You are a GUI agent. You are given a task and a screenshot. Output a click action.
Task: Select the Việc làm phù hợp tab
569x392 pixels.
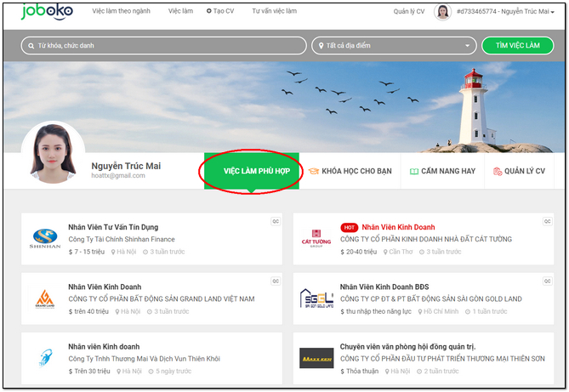[x=252, y=171]
